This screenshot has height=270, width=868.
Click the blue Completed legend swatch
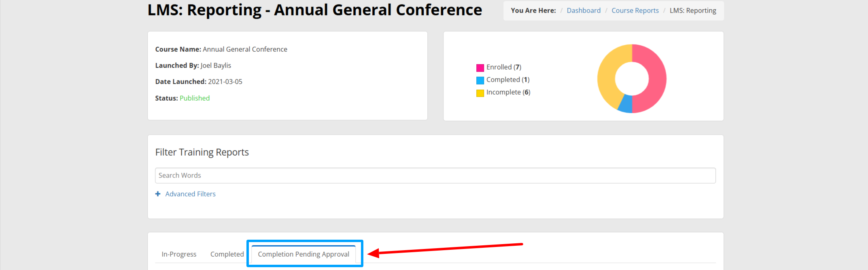[480, 80]
